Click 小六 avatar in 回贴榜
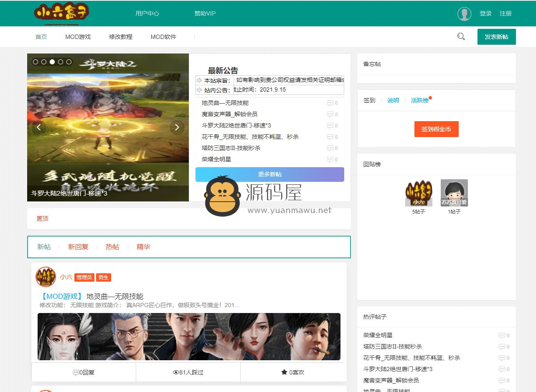Image resolution: width=536 pixels, height=392 pixels. [x=419, y=193]
